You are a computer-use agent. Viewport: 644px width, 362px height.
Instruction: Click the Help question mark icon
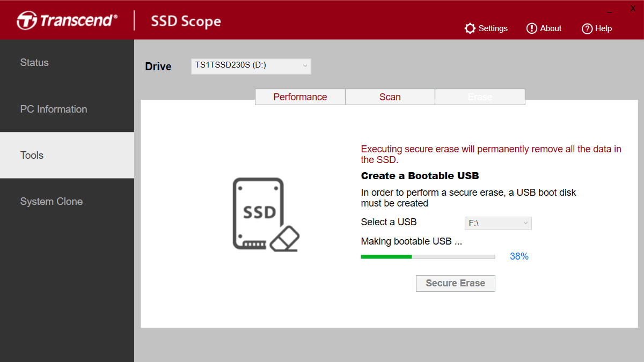pos(587,28)
